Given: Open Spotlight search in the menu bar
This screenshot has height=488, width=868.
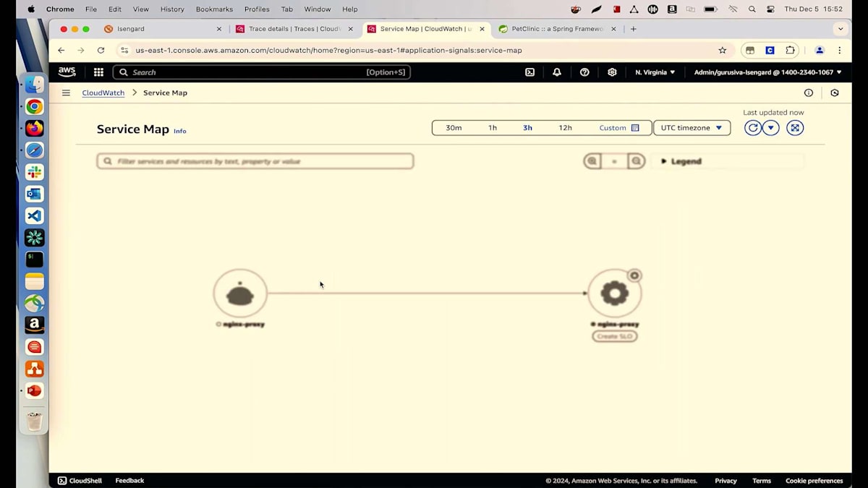Looking at the screenshot, I should [752, 9].
